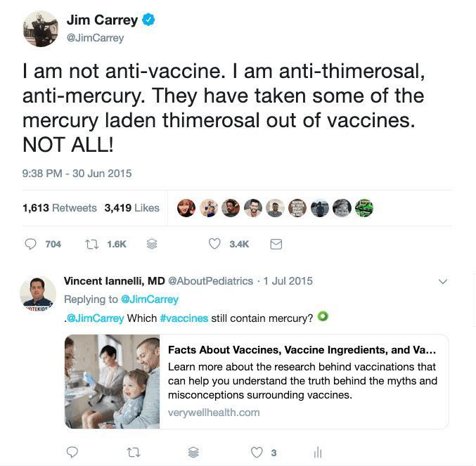Like Jim Carrey's tweet with heart icon
Screen dimensions: 476x466
coord(214,244)
